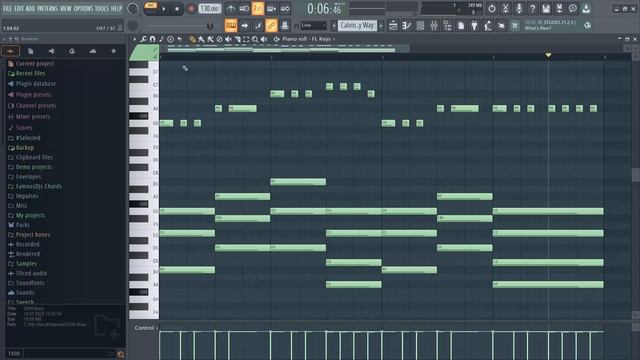Click the transport Stop button
This screenshot has height=360, width=640.
(177, 9)
